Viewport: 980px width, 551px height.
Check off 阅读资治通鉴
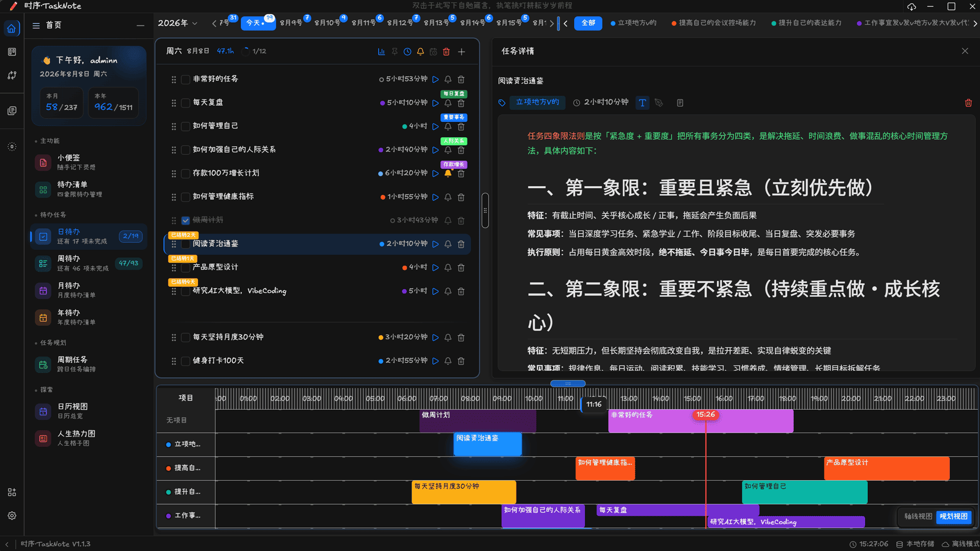click(x=186, y=244)
